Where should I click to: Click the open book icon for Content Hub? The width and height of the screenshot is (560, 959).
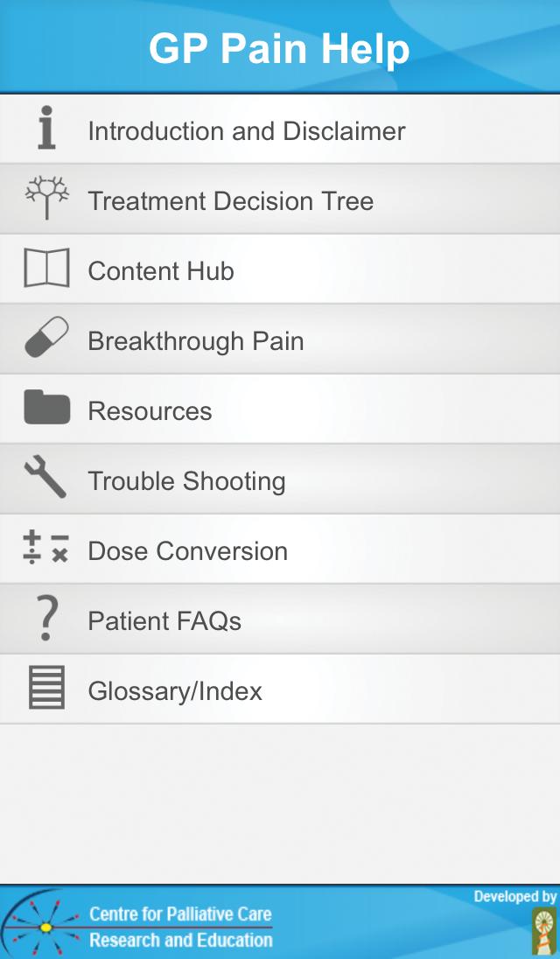tap(45, 269)
